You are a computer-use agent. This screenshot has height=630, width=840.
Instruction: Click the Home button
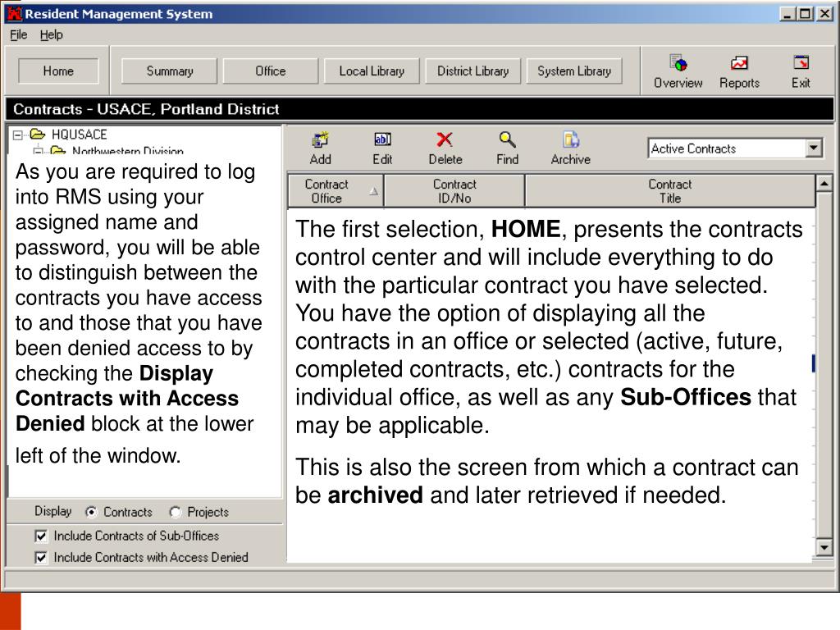(x=58, y=71)
